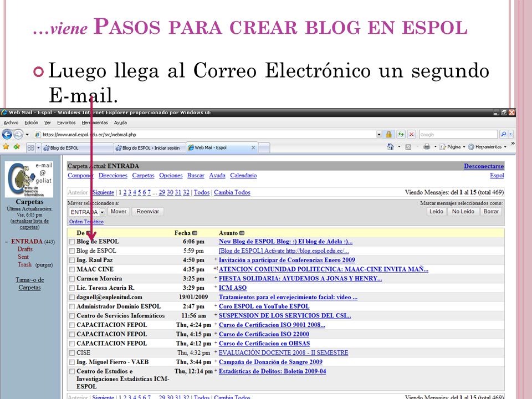
Task: Mark selected messages as Leído
Action: pyautogui.click(x=436, y=211)
